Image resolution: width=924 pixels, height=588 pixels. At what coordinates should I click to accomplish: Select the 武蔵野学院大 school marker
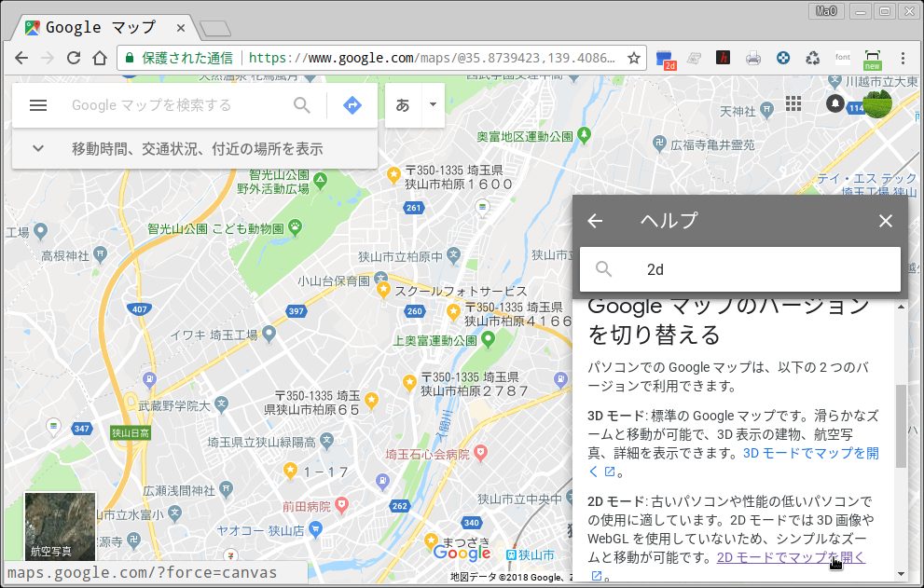coord(221,404)
